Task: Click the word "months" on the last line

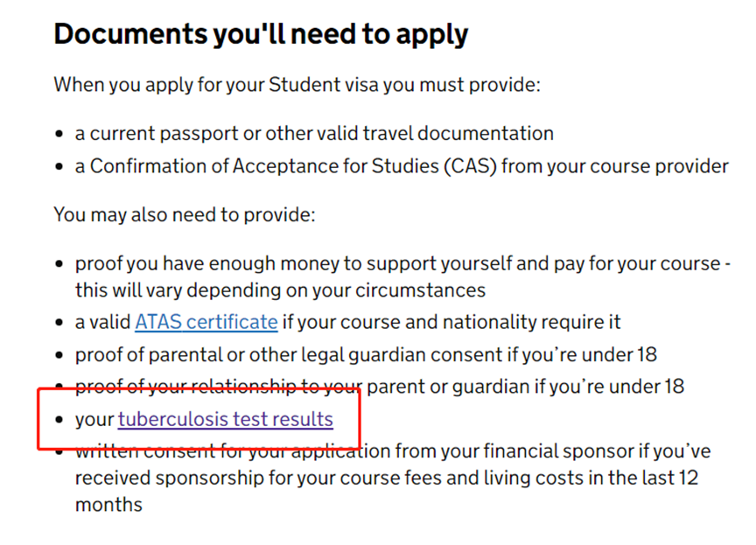Action: [108, 505]
